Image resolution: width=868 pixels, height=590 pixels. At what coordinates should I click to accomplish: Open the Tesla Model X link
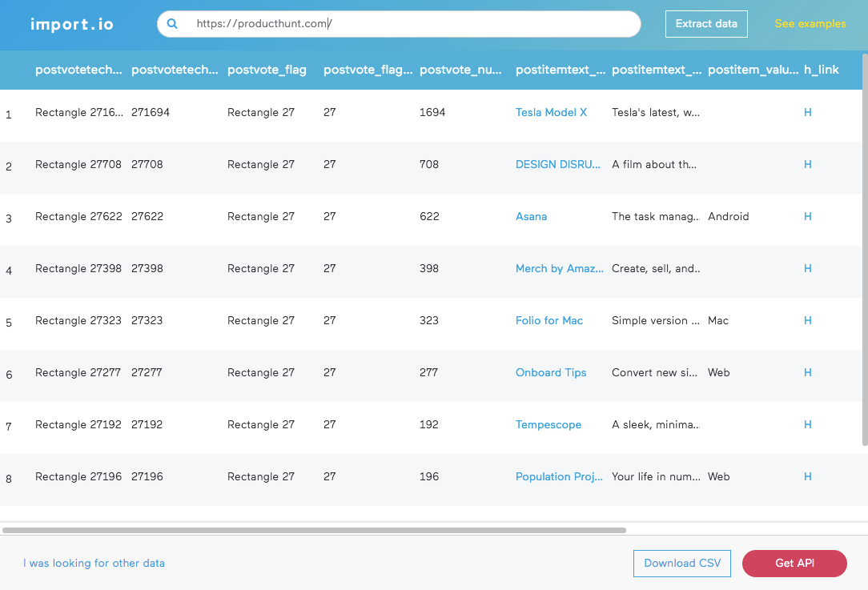tap(551, 112)
